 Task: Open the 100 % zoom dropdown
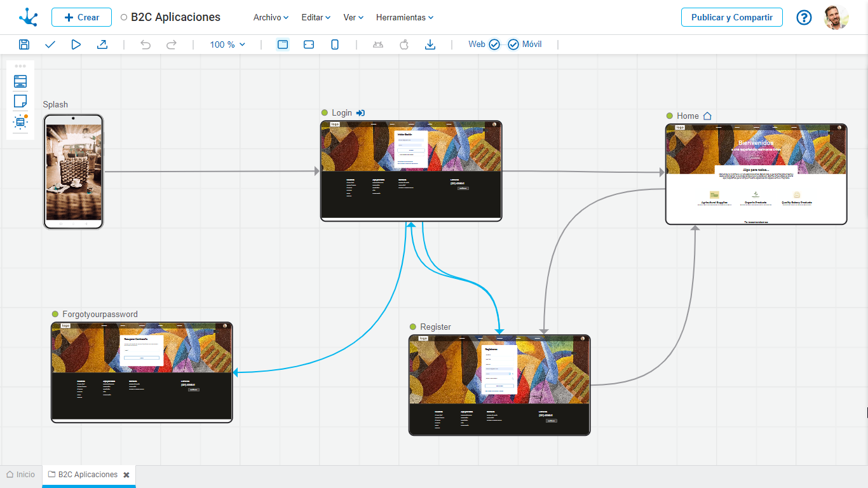227,44
